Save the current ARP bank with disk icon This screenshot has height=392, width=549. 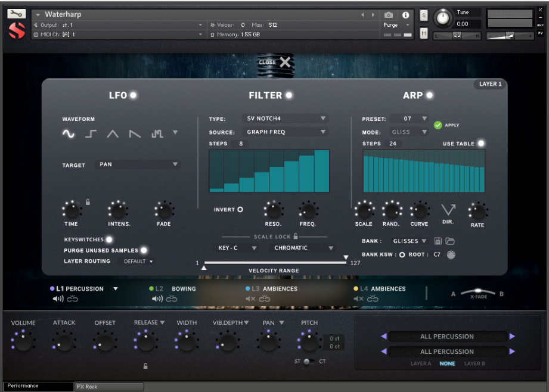click(x=439, y=239)
